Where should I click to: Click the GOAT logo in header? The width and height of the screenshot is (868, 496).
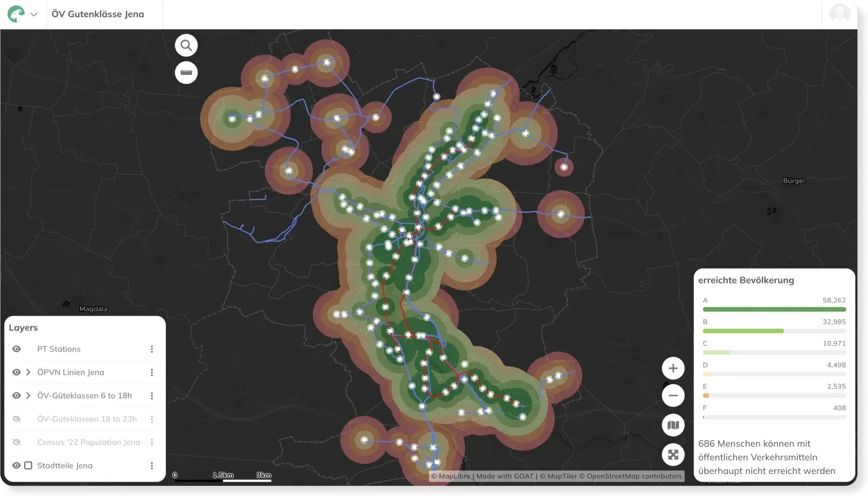click(x=16, y=14)
